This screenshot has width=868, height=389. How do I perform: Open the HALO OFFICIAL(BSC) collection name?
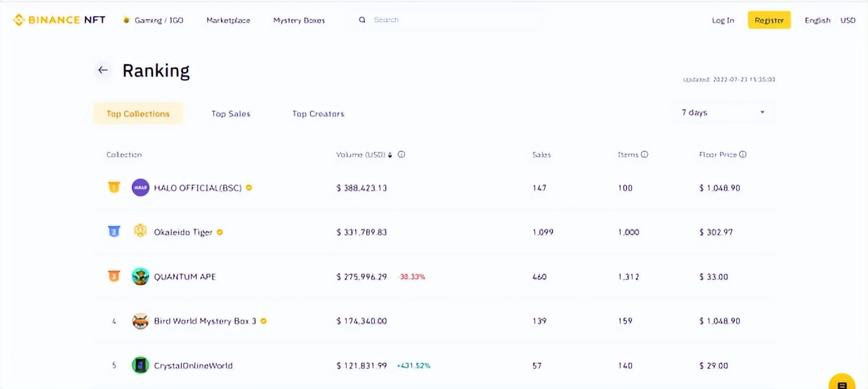[x=199, y=188]
